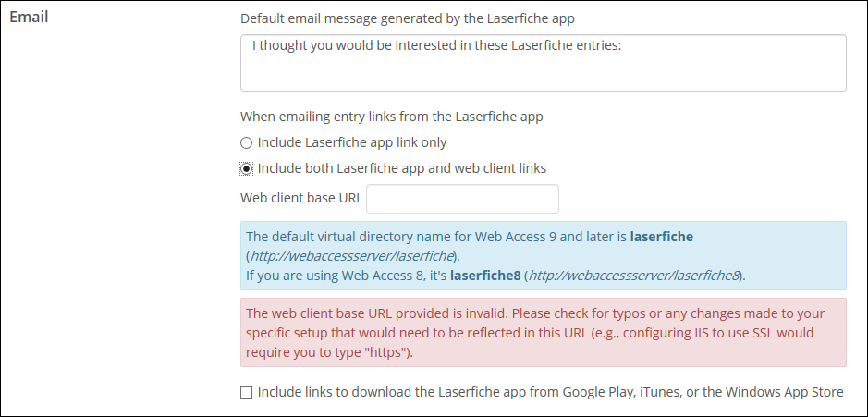
Task: Click the 'When emailing entry links' heading text
Action: [x=391, y=117]
